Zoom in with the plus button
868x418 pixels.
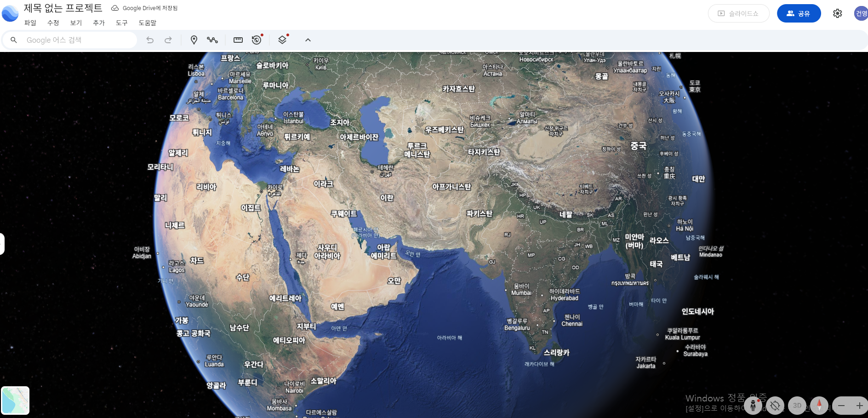pyautogui.click(x=859, y=406)
